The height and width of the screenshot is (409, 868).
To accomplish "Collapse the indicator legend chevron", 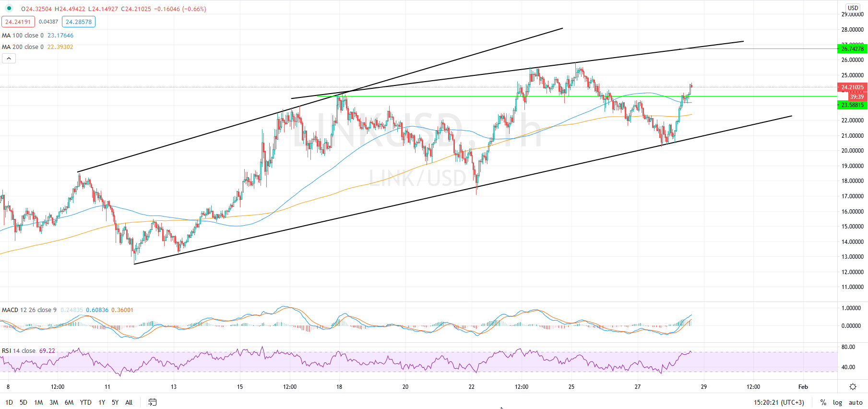I will coord(9,59).
